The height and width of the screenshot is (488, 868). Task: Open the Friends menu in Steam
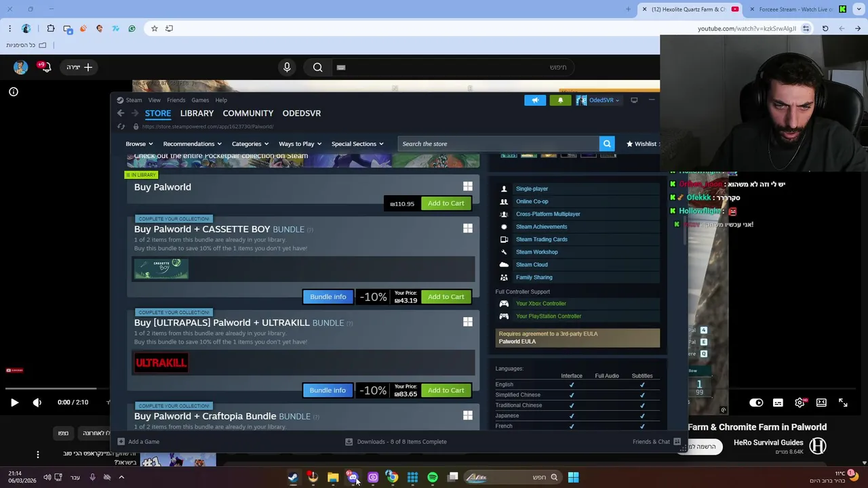(176, 100)
